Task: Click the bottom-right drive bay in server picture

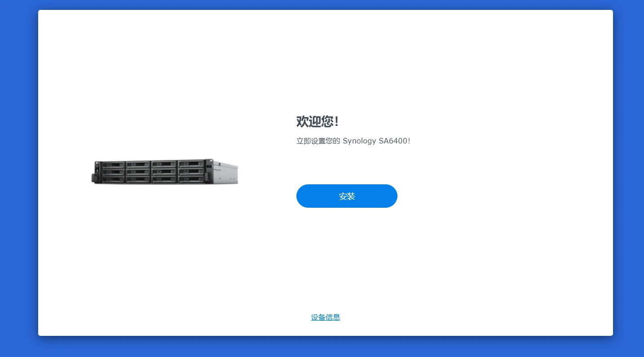Action: (191, 179)
